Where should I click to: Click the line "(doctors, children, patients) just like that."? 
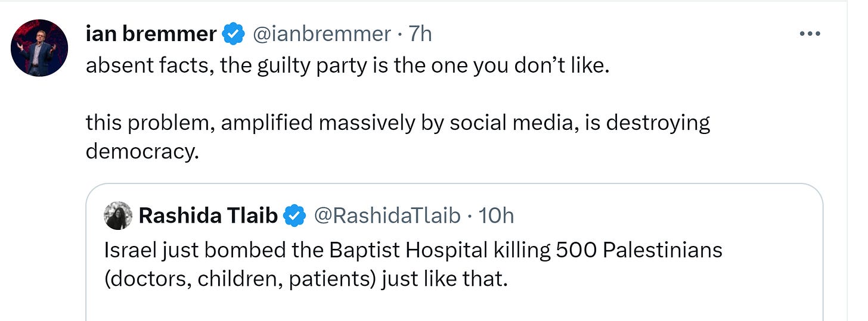pyautogui.click(x=306, y=279)
